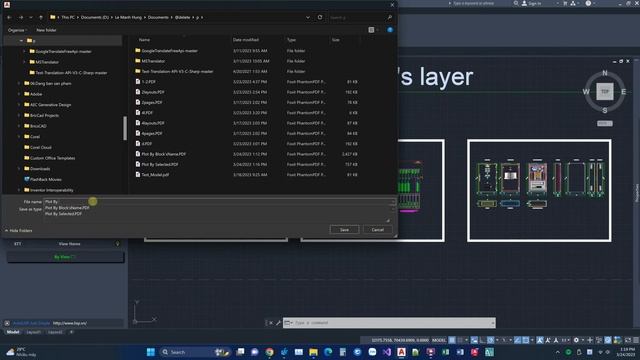
Task: Go up one folder level in dialog
Action: pos(41,18)
